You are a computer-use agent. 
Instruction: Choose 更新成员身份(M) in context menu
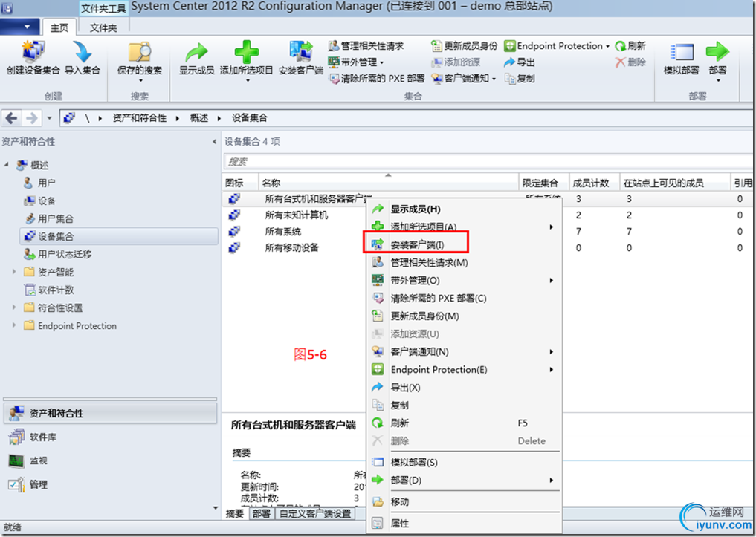(465, 316)
